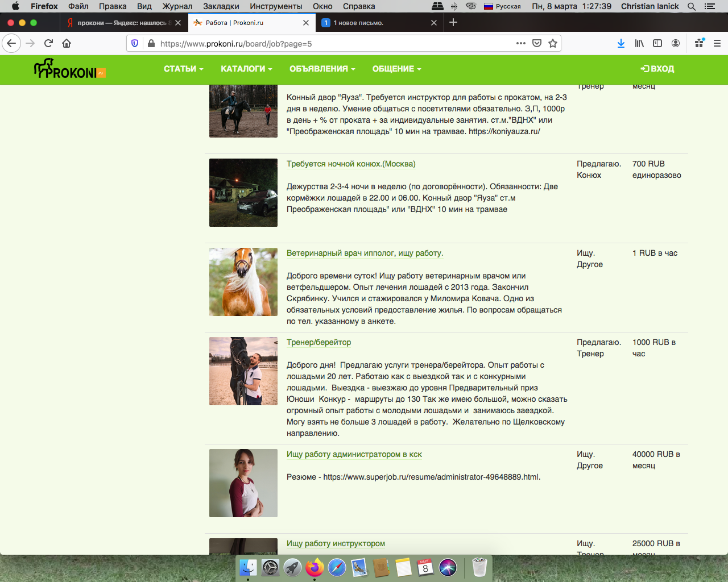728x582 pixels.
Task: Save page to Pocket
Action: 536,43
